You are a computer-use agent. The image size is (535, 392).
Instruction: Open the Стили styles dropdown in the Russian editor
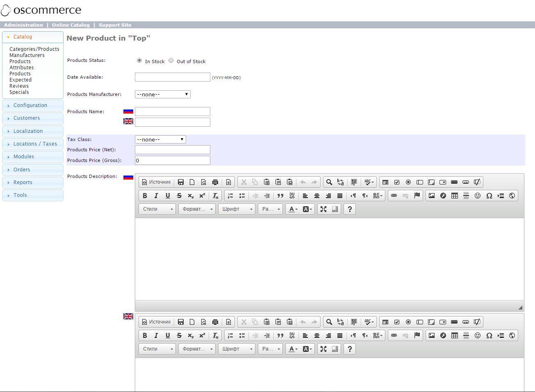(157, 209)
